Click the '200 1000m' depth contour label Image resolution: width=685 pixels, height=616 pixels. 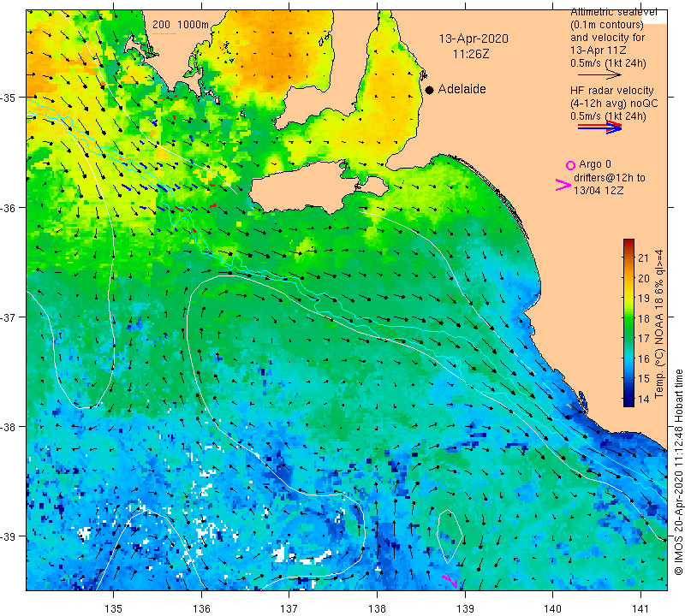click(x=181, y=25)
